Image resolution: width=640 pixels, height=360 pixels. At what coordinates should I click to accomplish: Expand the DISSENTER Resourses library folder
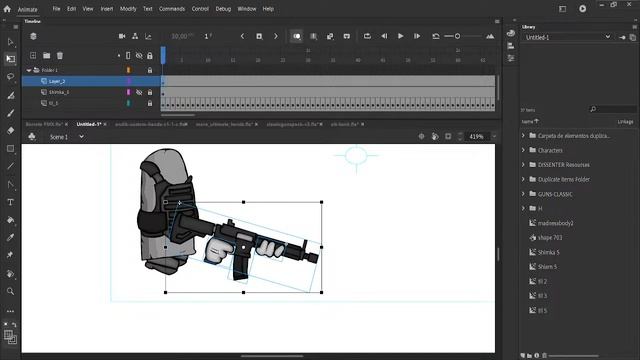[x=523, y=165]
